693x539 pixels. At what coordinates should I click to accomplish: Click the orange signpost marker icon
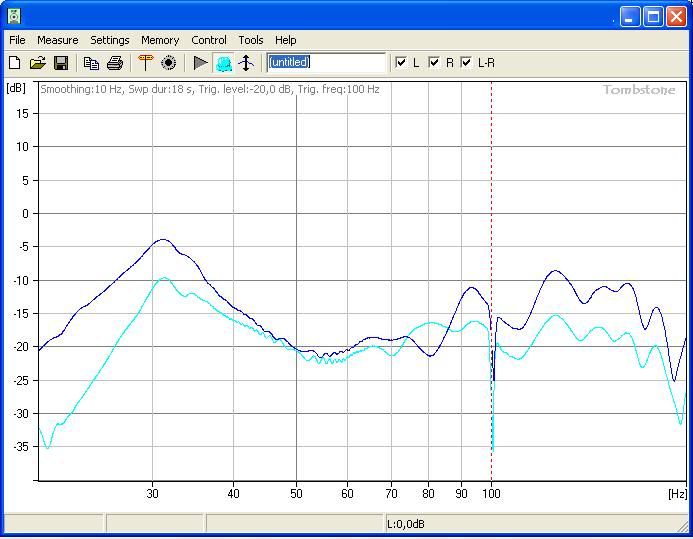pos(145,63)
